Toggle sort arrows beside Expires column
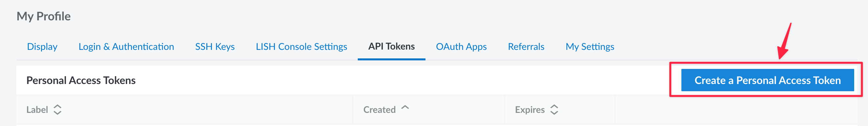This screenshot has width=868, height=126. click(x=554, y=110)
